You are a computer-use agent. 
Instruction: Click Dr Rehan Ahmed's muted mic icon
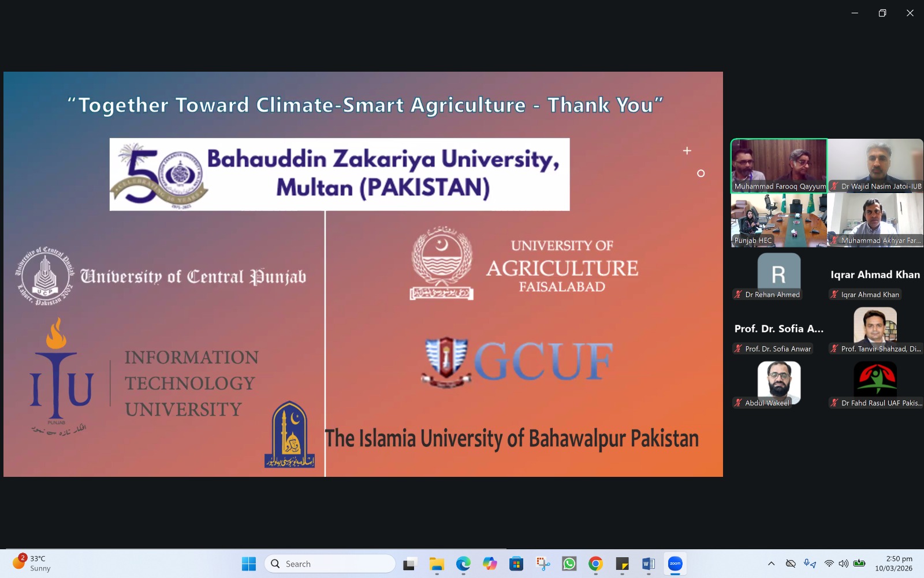point(738,295)
